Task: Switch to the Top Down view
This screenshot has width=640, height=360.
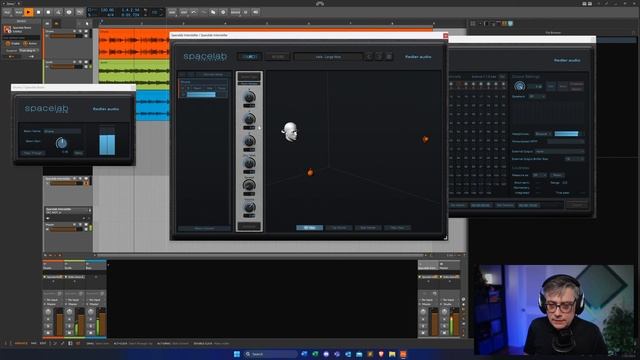Action: pos(339,228)
